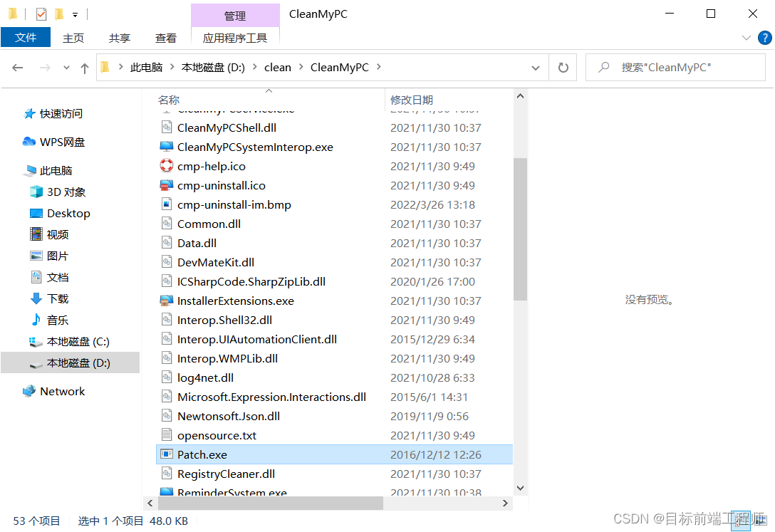Select the CleanMyPCShell.dll file
The image size is (775, 532).
point(227,128)
